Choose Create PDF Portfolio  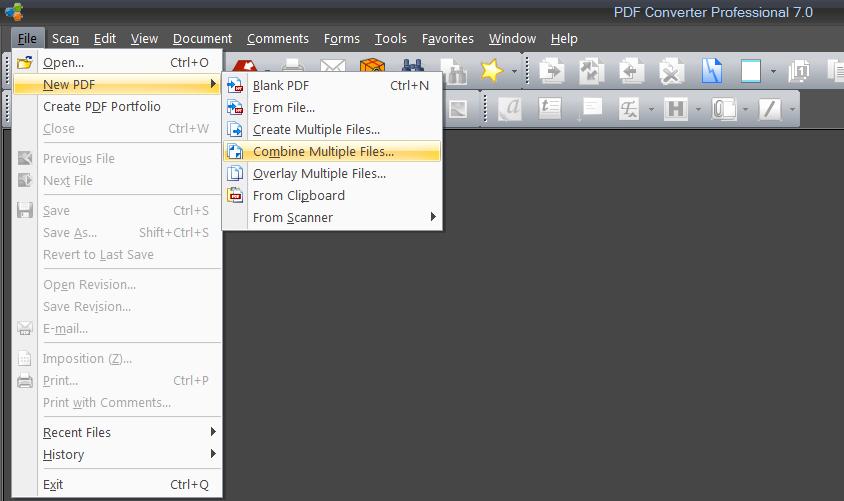[x=117, y=107]
